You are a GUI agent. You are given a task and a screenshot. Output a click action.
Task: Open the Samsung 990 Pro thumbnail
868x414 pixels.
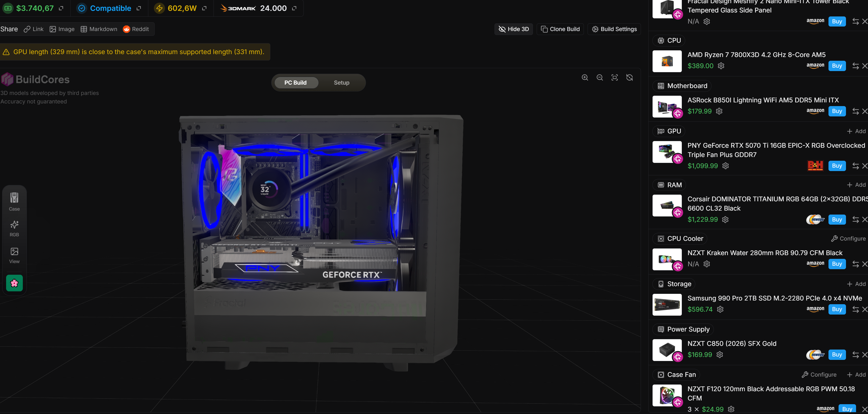click(667, 305)
